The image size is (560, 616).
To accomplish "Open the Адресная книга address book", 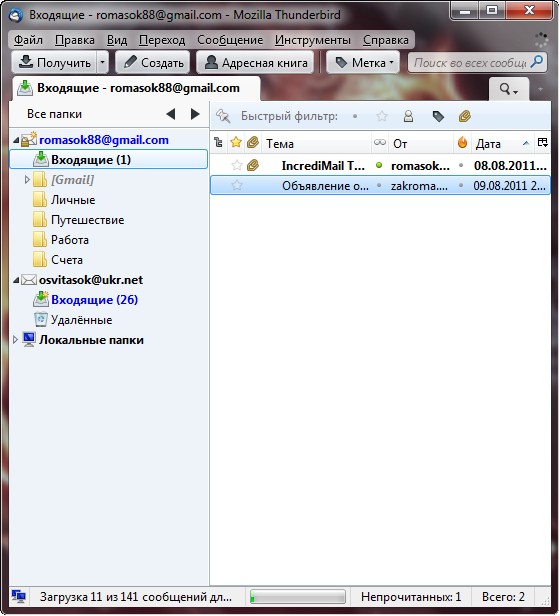I will [x=255, y=62].
